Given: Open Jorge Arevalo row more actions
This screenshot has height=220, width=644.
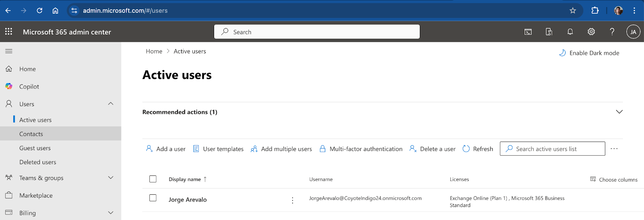Looking at the screenshot, I should pos(293,200).
